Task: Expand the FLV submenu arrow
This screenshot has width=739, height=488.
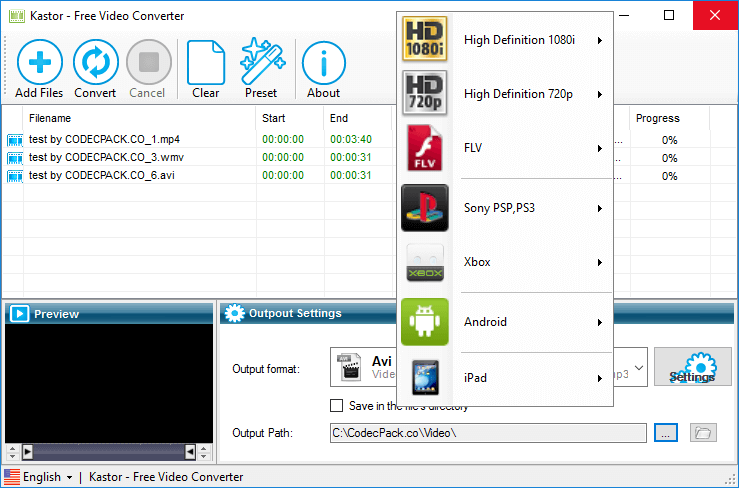Action: click(599, 149)
